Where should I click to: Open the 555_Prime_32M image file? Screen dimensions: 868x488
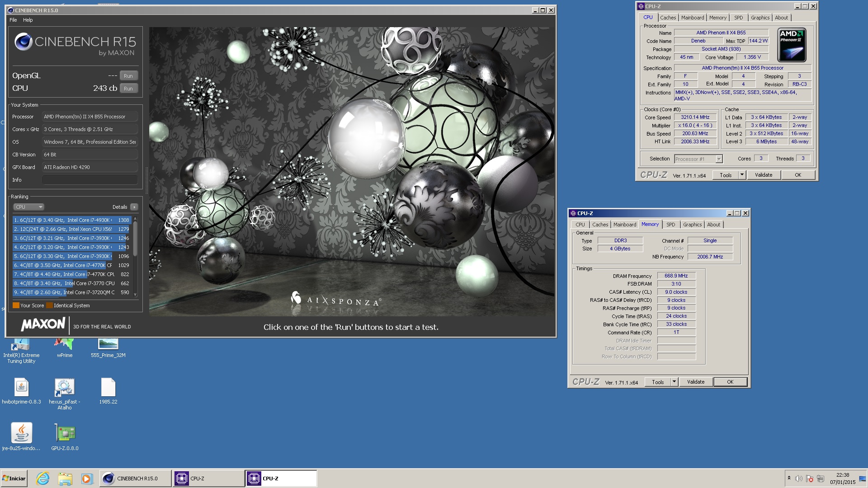(108, 348)
